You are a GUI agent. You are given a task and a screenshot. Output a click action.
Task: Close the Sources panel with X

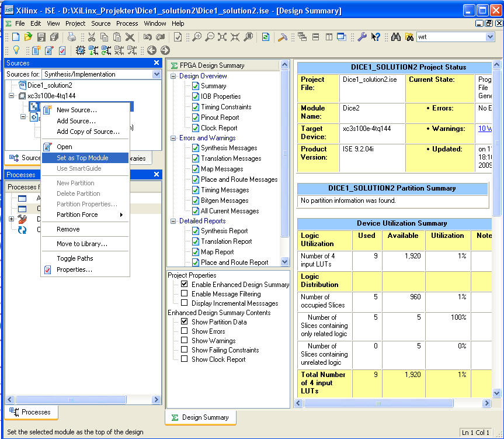[x=156, y=63]
